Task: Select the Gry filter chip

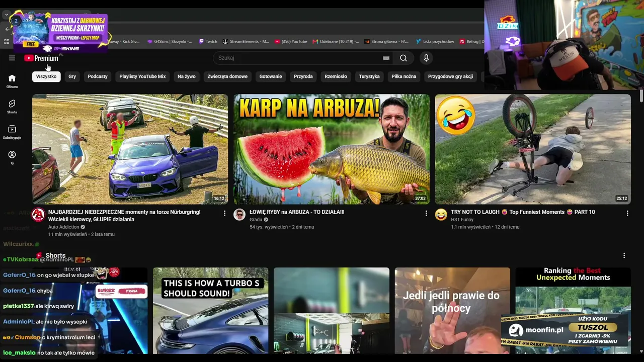Action: tap(72, 76)
